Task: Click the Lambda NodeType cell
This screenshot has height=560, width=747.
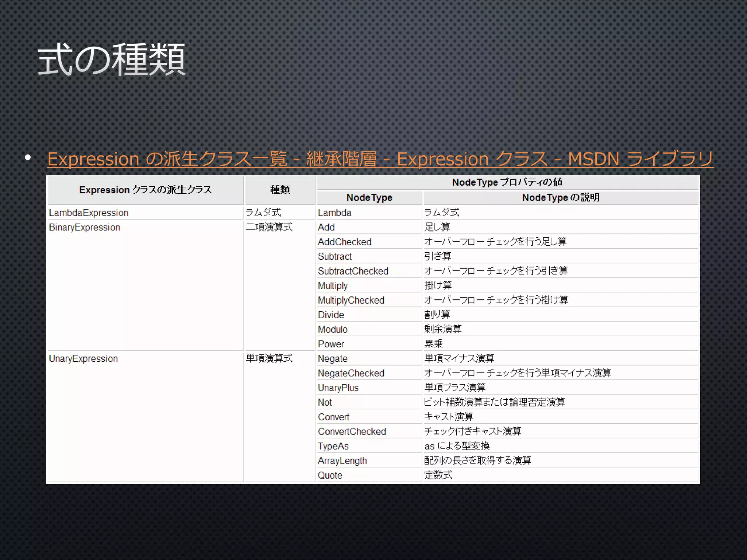Action: 369,213
